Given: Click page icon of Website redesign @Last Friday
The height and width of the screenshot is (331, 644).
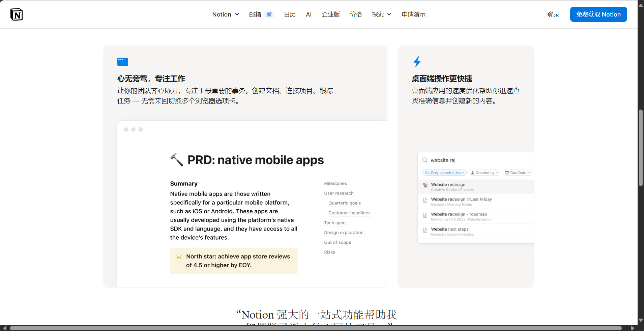Looking at the screenshot, I should 425,200.
